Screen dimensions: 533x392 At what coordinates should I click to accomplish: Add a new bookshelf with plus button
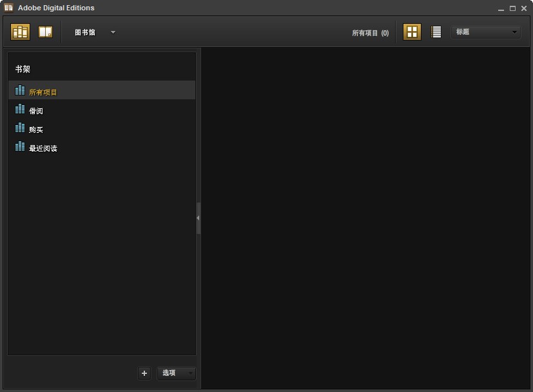click(x=144, y=373)
